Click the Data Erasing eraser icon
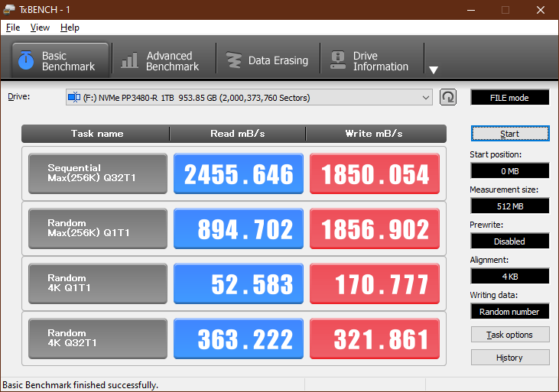This screenshot has height=392, width=559. [234, 60]
